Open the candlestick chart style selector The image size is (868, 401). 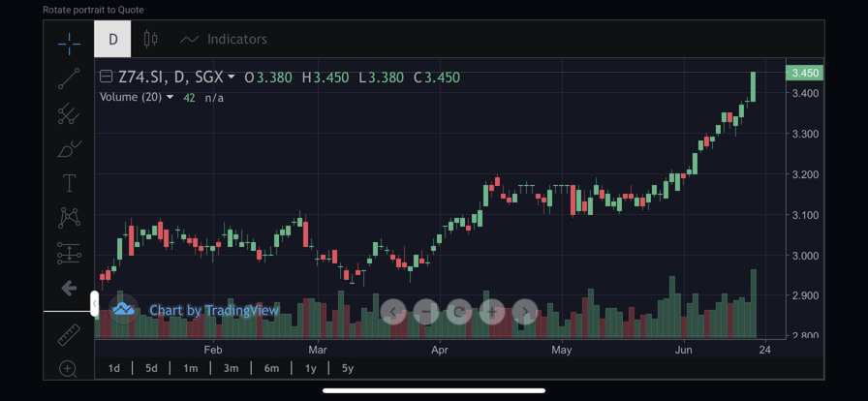(x=150, y=40)
